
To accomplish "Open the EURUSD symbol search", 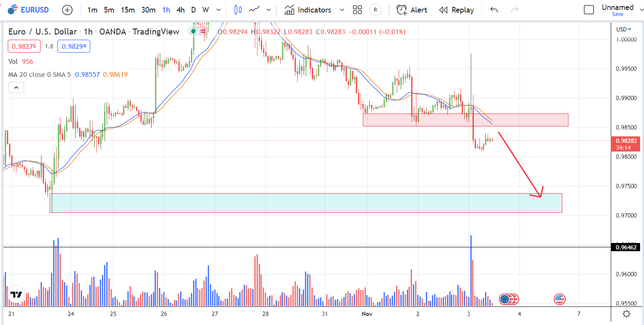I will click(29, 9).
